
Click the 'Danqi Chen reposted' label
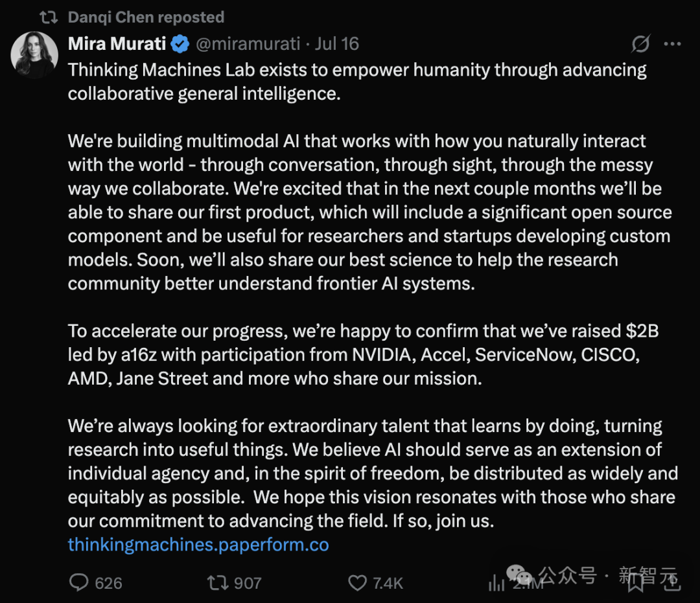146,17
